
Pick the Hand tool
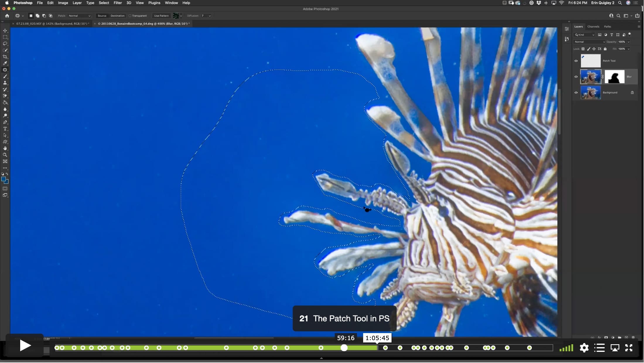[x=5, y=148]
